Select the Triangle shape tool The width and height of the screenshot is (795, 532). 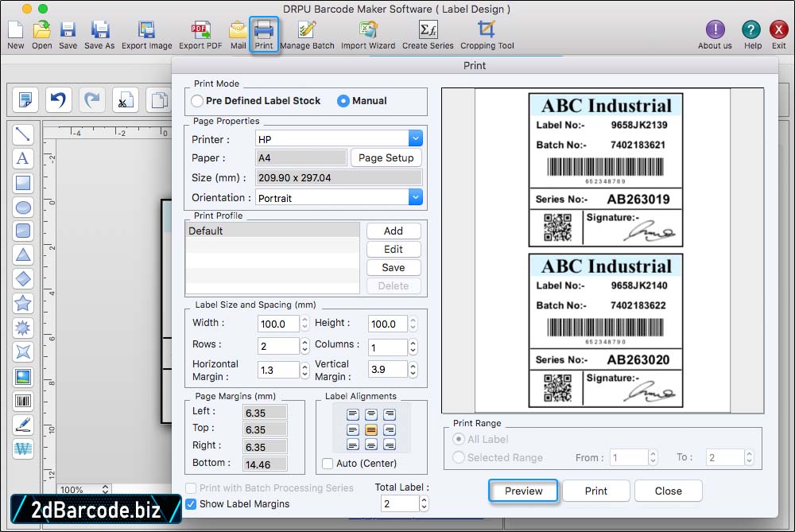point(23,254)
